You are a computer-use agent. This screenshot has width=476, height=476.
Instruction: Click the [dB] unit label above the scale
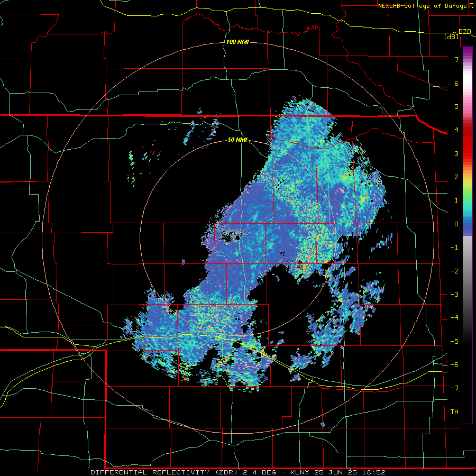click(x=452, y=36)
